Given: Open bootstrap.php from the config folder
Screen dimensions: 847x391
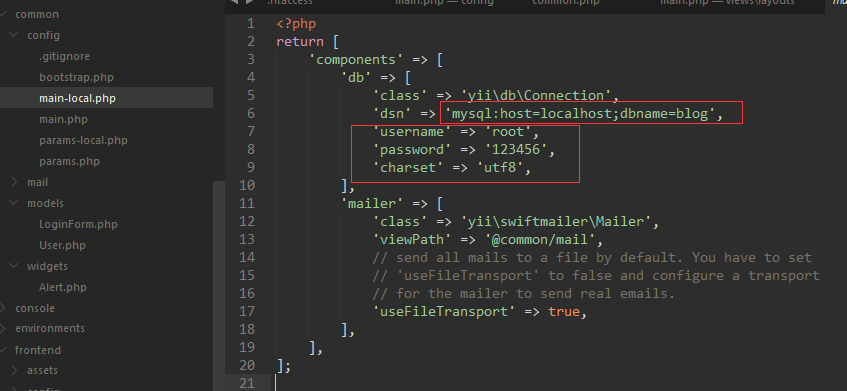Looking at the screenshot, I should [76, 77].
